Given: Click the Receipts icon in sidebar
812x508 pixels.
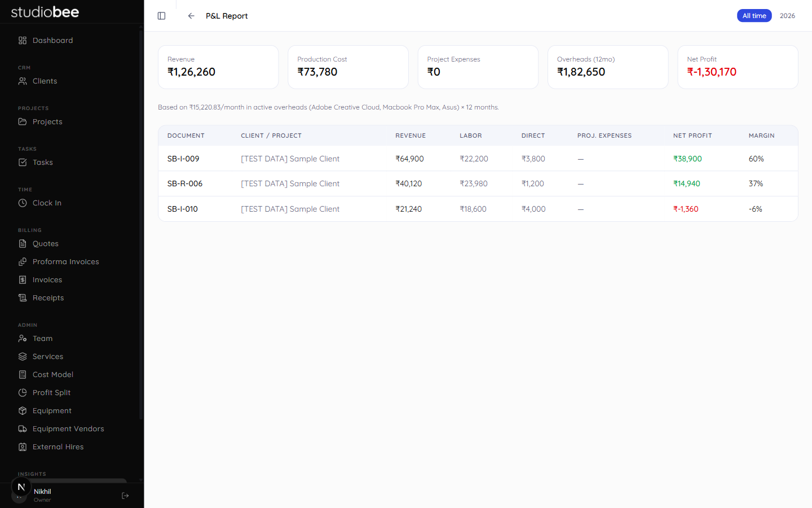Looking at the screenshot, I should [x=23, y=298].
